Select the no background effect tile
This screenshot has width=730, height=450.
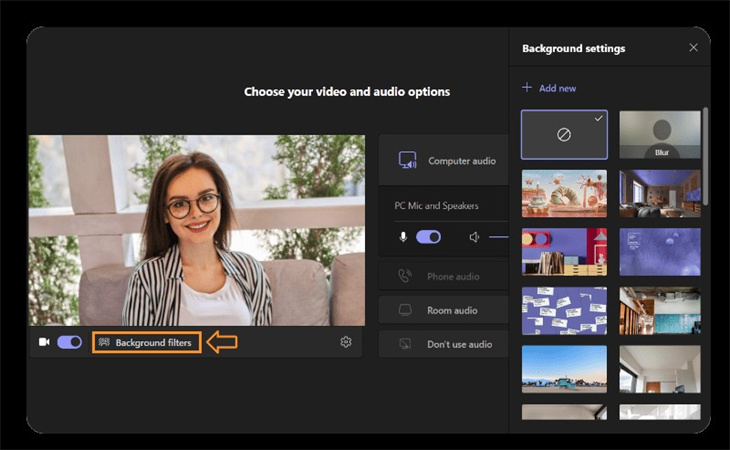click(x=564, y=135)
